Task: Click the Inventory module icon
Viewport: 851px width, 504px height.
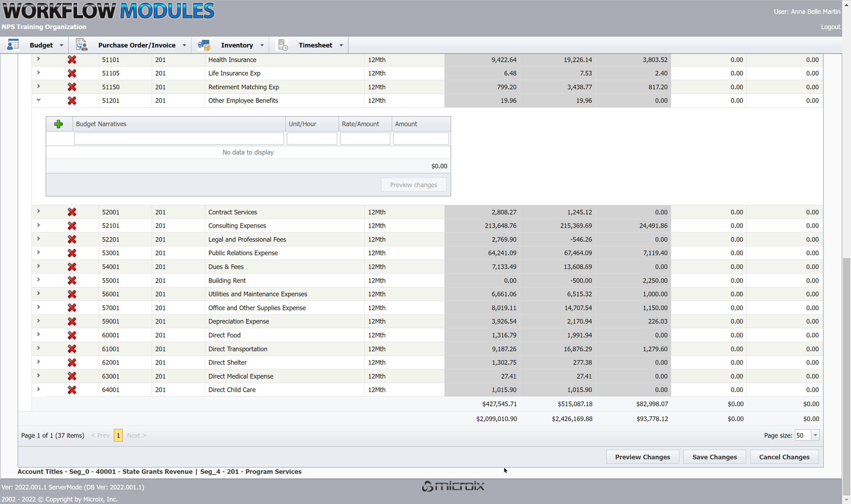Action: click(204, 45)
